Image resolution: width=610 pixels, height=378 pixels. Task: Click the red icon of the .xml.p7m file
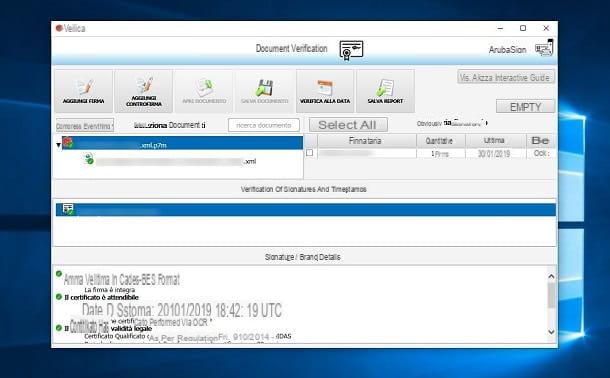pyautogui.click(x=68, y=143)
